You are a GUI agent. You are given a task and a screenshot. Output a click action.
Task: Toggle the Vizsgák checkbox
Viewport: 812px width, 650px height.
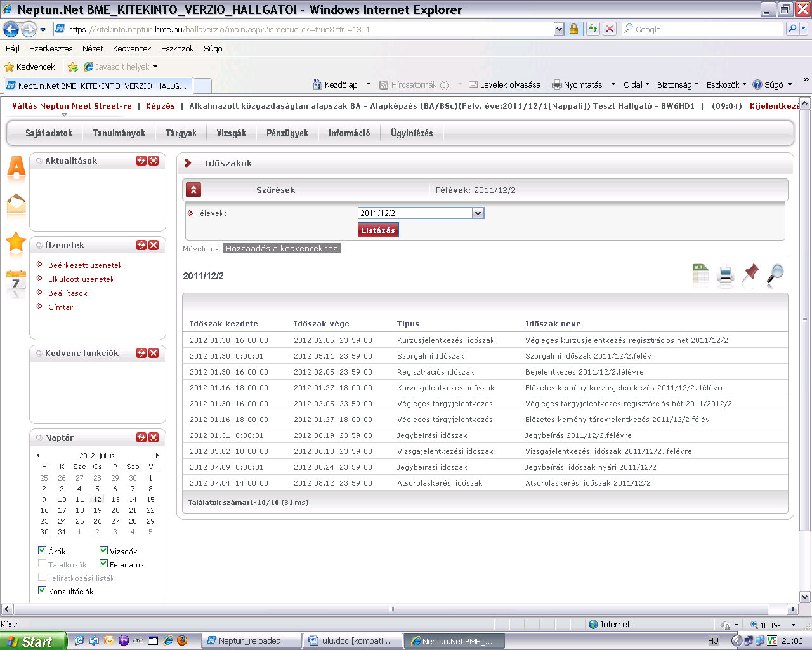(x=104, y=550)
